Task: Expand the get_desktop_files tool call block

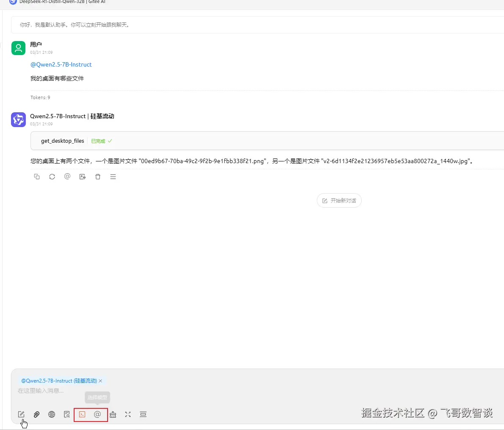Action: click(x=267, y=141)
